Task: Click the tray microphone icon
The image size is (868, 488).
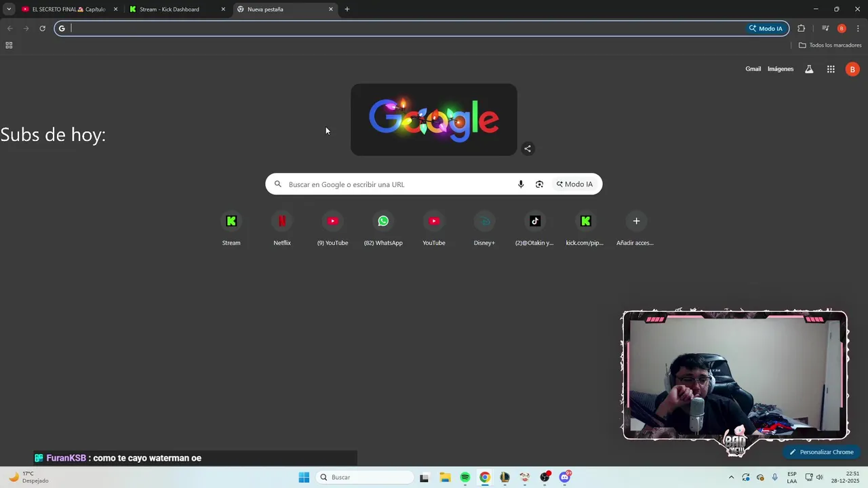Action: (774, 477)
